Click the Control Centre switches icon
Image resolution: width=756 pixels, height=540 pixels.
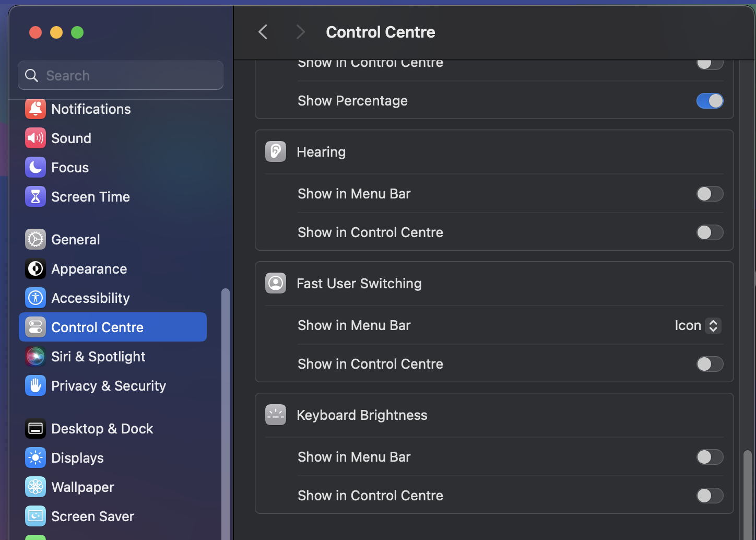(x=36, y=327)
